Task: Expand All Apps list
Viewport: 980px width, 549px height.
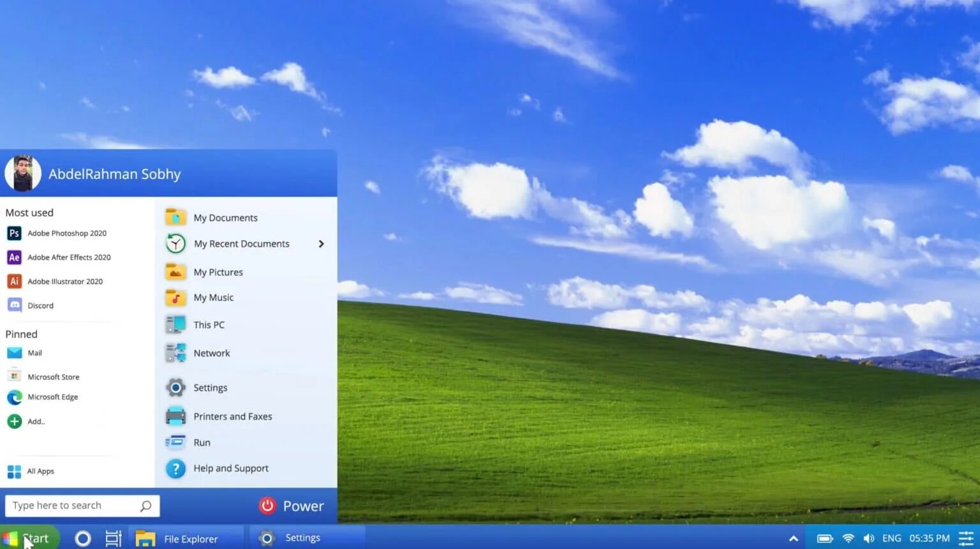Action: [x=40, y=471]
